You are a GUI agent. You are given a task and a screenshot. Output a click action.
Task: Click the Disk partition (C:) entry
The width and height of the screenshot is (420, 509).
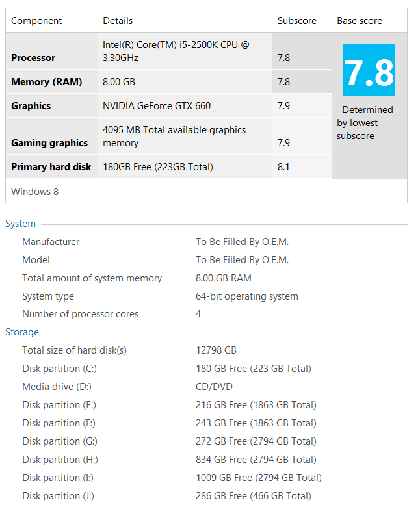tap(59, 369)
